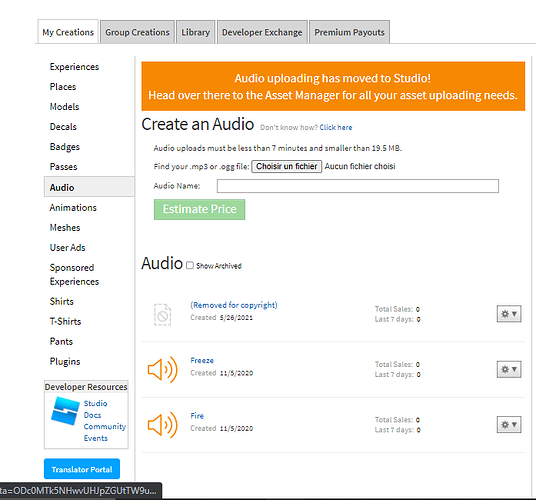
Task: Open the Freeze audio link
Action: point(202,361)
